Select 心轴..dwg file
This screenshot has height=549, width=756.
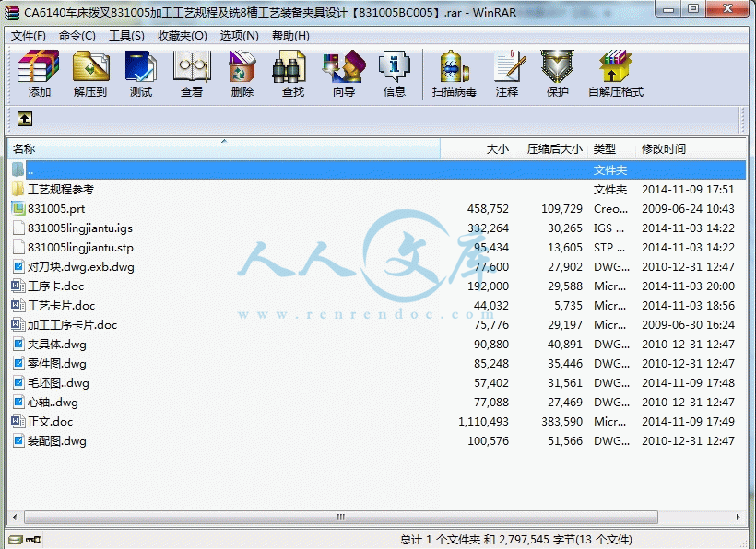[53, 403]
